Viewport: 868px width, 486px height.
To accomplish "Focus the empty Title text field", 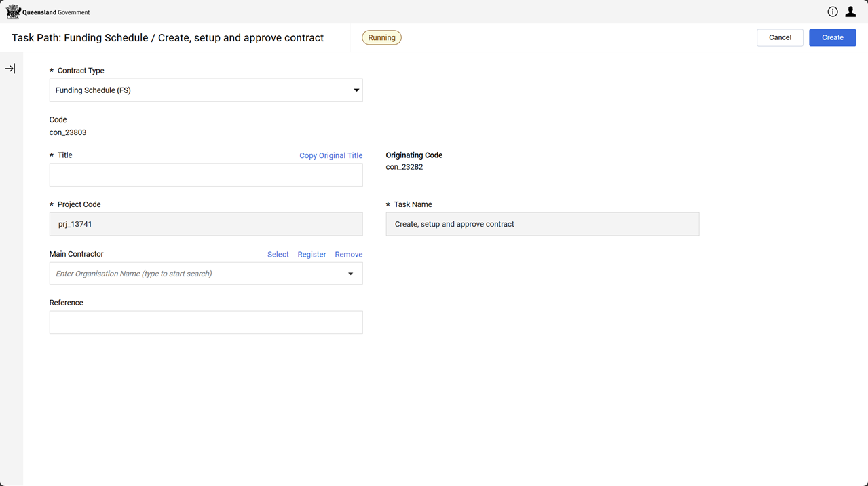I will [x=206, y=175].
